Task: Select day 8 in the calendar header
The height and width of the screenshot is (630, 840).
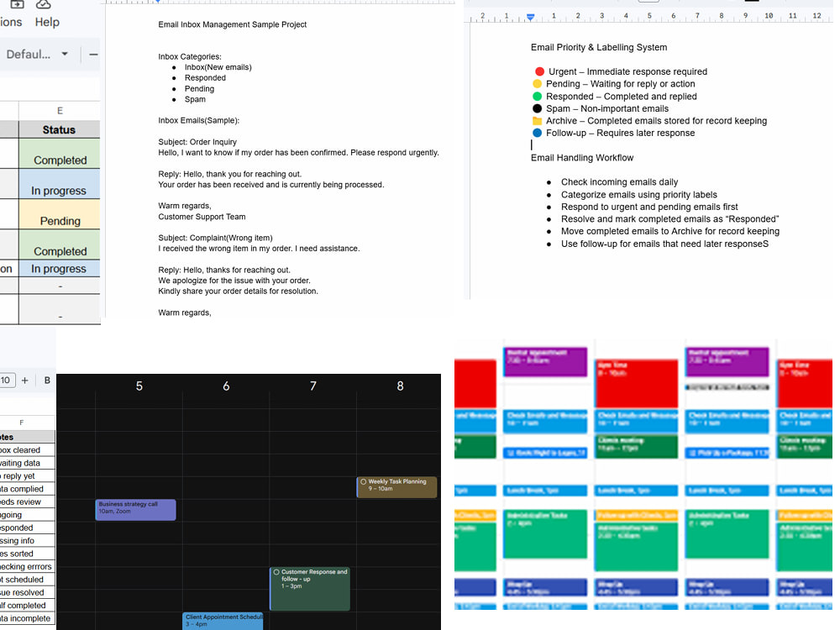Action: pos(400,386)
